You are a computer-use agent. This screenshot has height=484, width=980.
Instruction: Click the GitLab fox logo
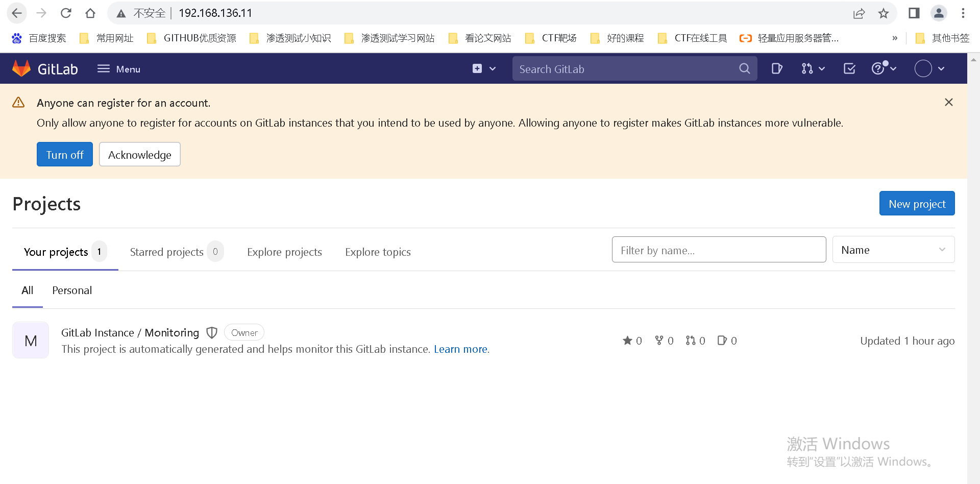[x=21, y=68]
